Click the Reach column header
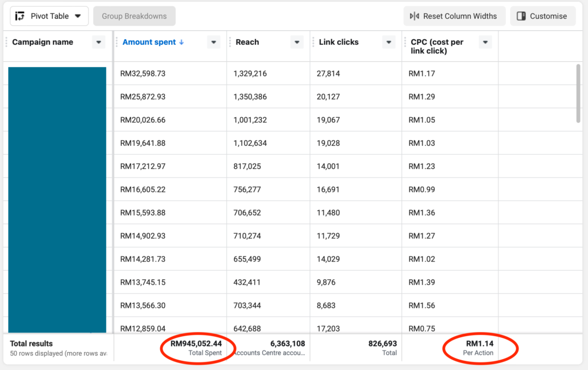This screenshot has height=370, width=588. tap(247, 42)
